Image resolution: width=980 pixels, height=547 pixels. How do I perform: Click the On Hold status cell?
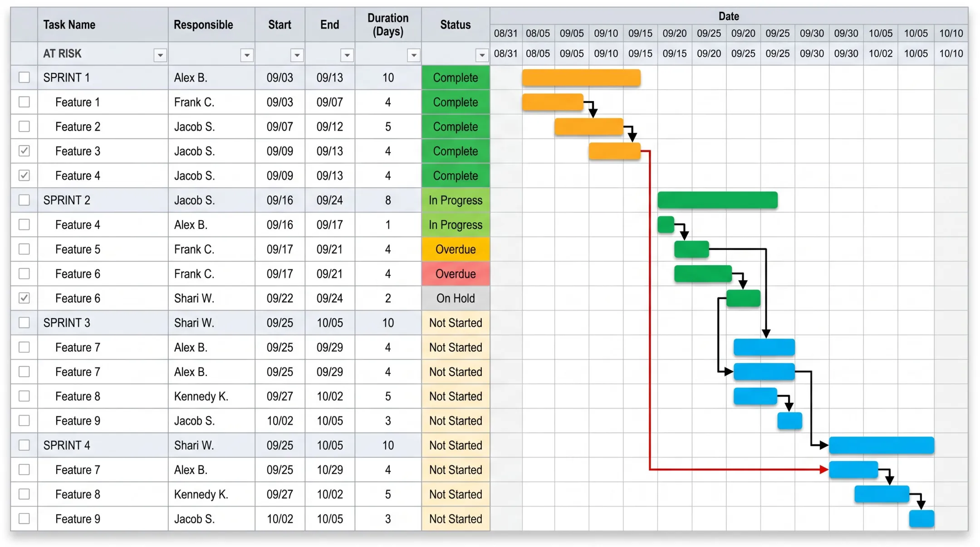point(456,298)
